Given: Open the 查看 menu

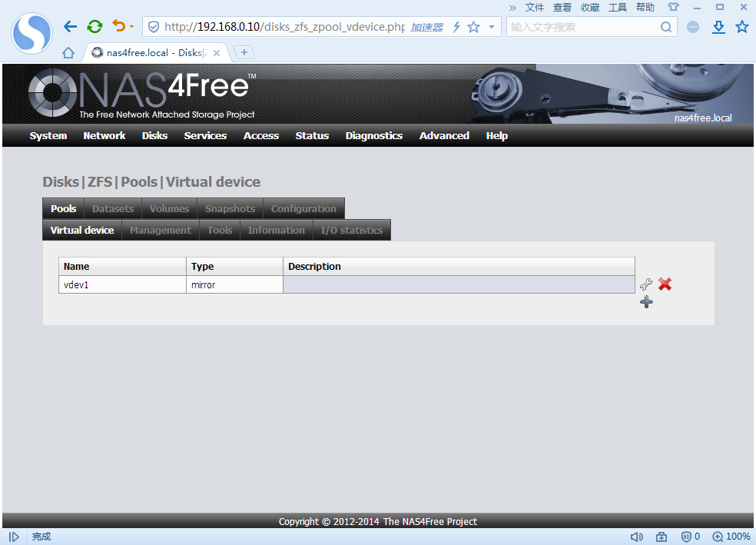Looking at the screenshot, I should tap(562, 7).
